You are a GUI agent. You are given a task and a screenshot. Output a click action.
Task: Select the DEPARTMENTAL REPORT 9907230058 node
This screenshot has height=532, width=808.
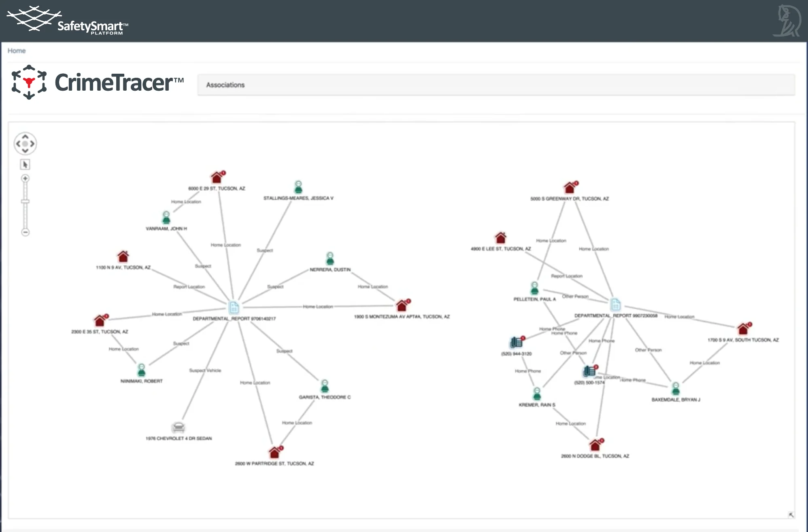pos(616,304)
